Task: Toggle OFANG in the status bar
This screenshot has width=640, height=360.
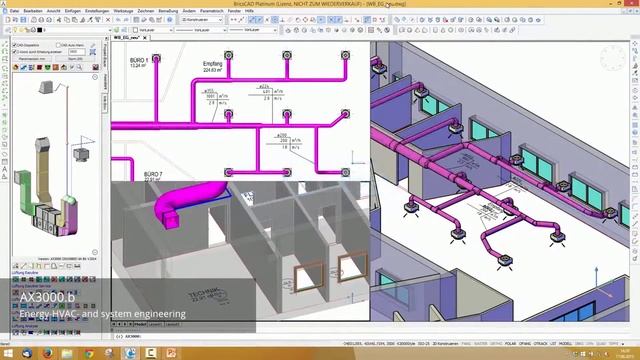Action: point(525,344)
